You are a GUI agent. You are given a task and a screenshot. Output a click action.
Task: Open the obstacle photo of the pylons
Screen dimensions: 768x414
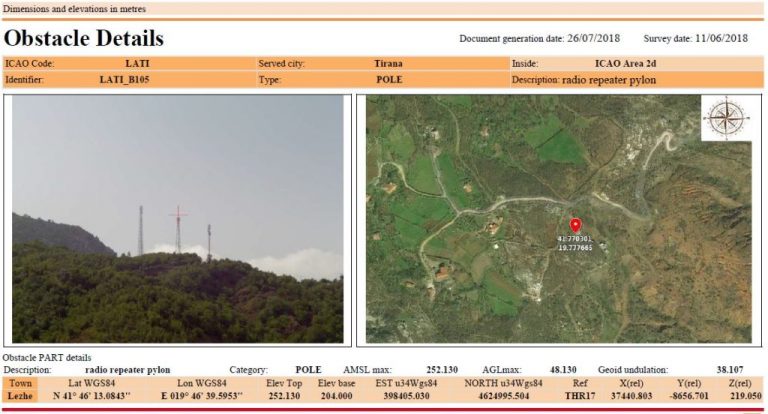178,219
